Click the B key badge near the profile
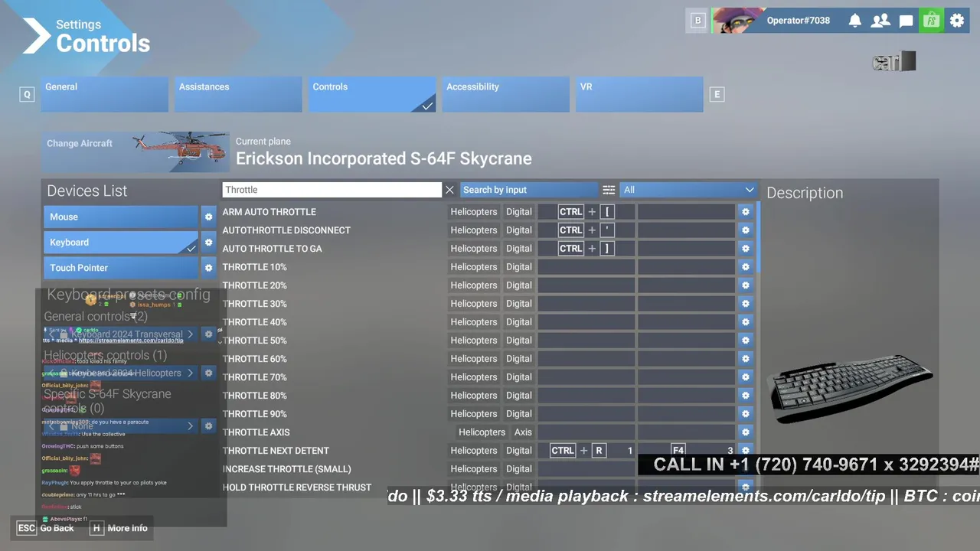The image size is (980, 551). pyautogui.click(x=697, y=21)
